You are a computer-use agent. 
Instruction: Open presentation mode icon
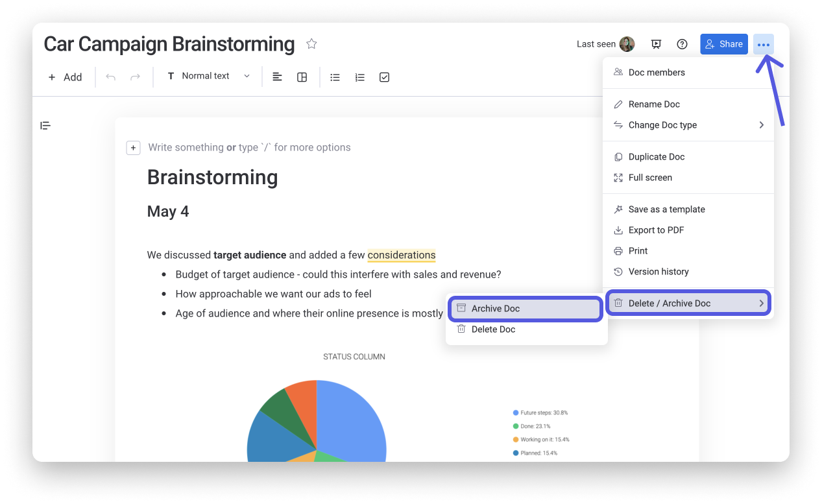click(657, 44)
